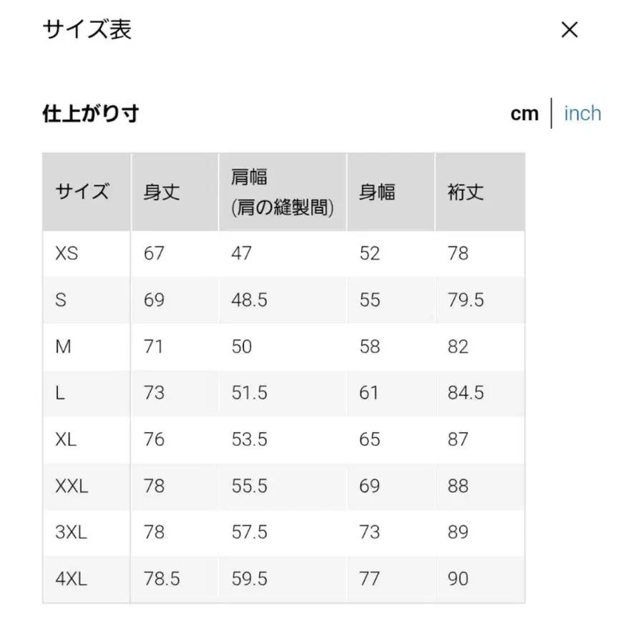Click the 裄丈 value 90 for size 4XL
644x644 pixels.
(x=459, y=578)
